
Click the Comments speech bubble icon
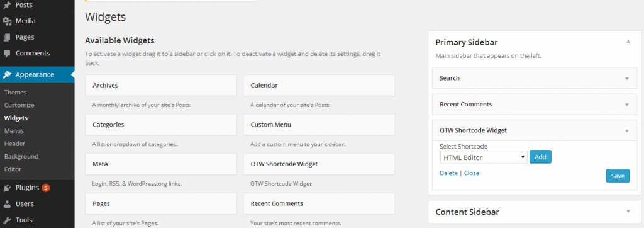tap(7, 54)
